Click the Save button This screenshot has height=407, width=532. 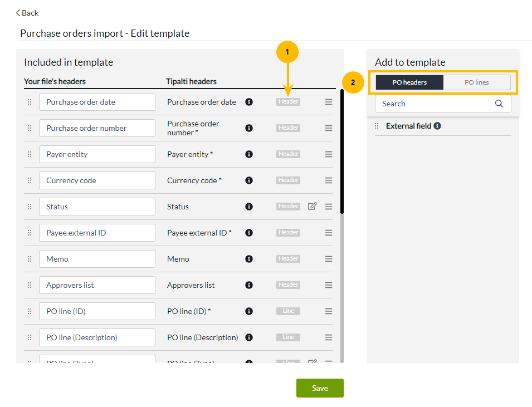click(320, 388)
